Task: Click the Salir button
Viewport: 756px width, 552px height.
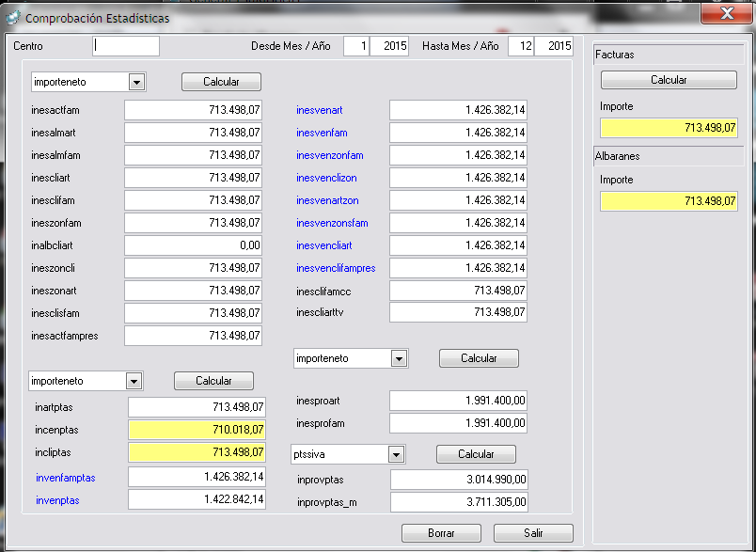Action: [533, 533]
